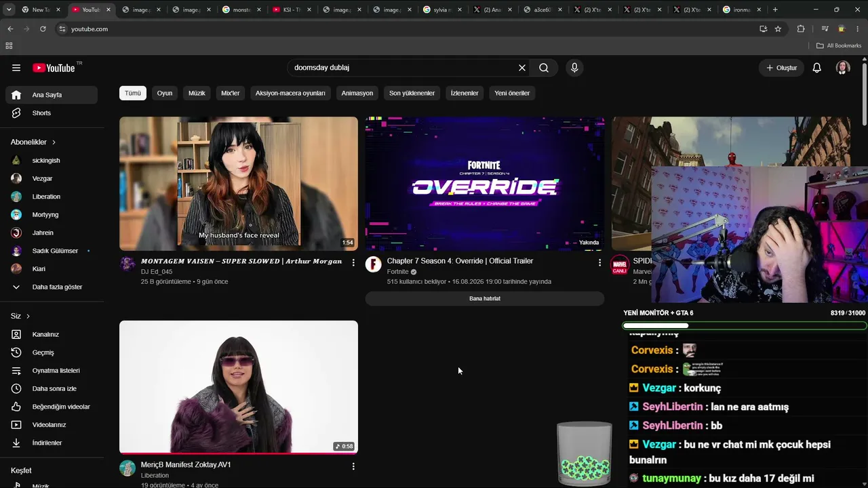Open the Vezgar subscription channel

coord(52,178)
